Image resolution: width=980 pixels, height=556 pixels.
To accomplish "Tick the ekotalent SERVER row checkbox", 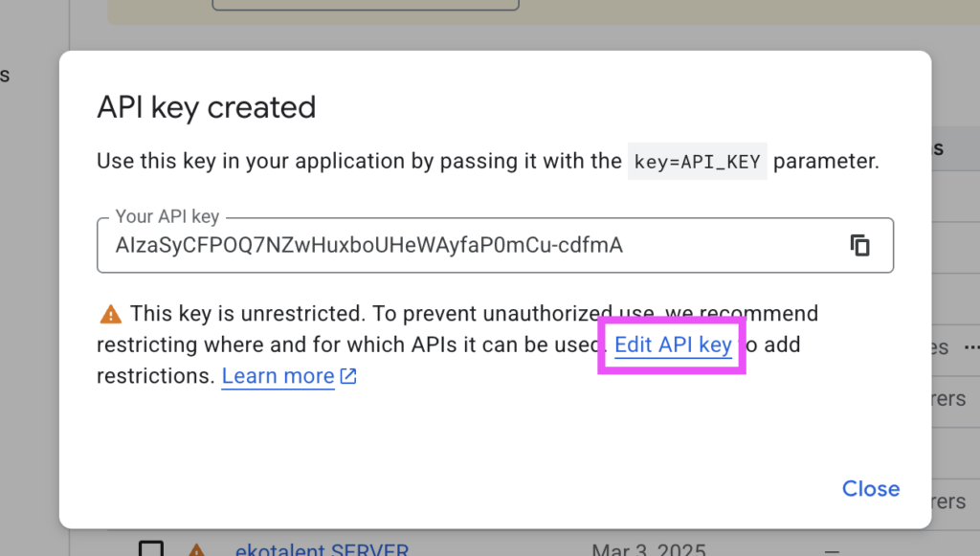I will pos(151,550).
